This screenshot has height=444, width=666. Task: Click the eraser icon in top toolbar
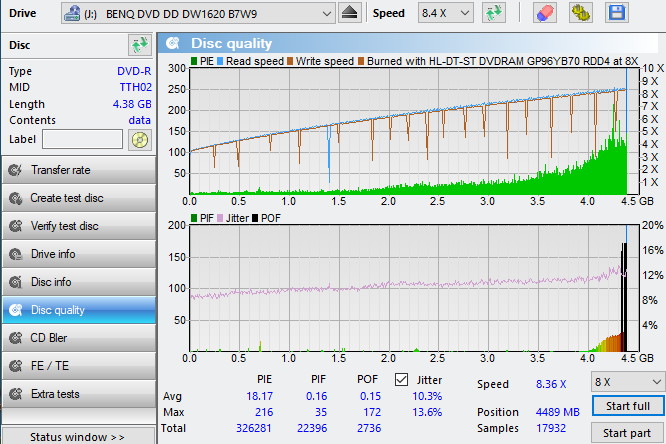tap(545, 13)
